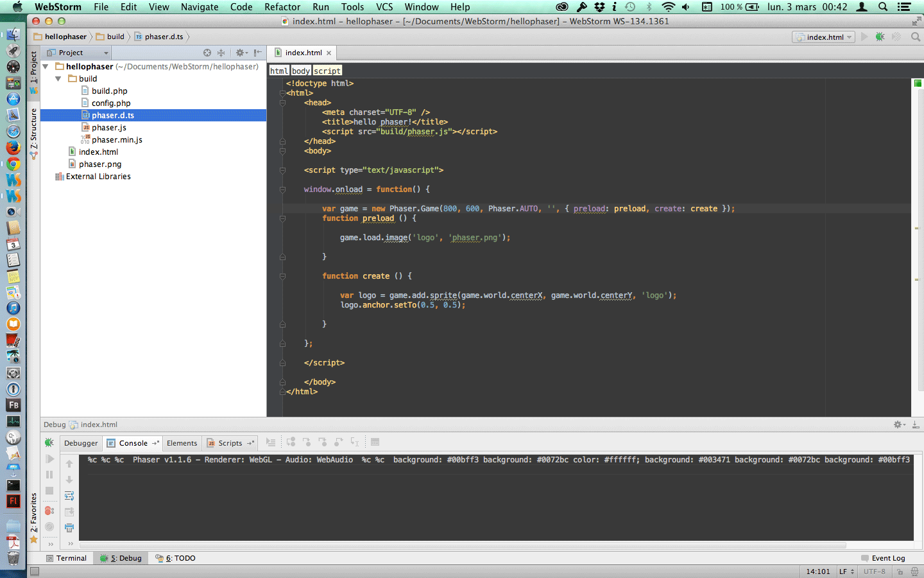Fold the window.onload function in gutter

[x=282, y=189]
